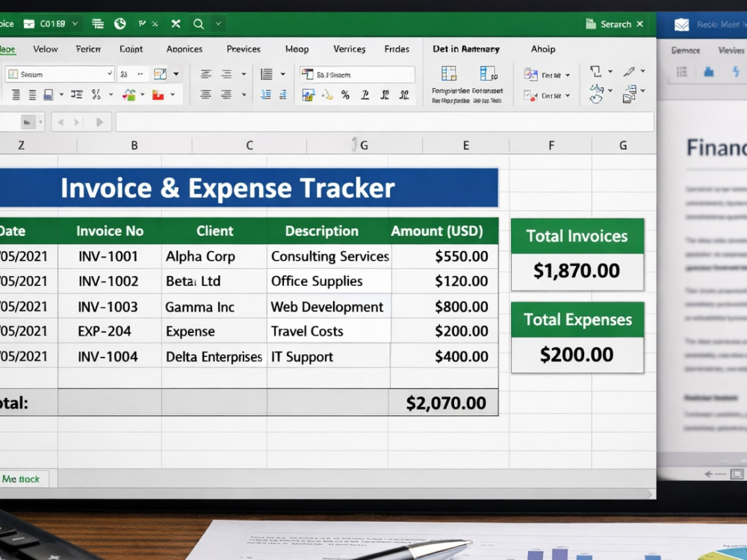Click the pen draw icon in ribbon
Viewport: 747px width, 560px height.
(x=629, y=72)
